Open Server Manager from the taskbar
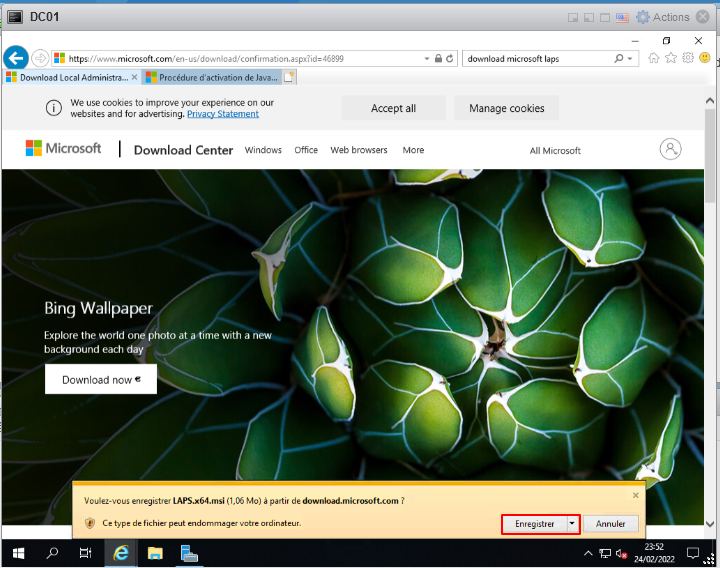 tap(189, 553)
